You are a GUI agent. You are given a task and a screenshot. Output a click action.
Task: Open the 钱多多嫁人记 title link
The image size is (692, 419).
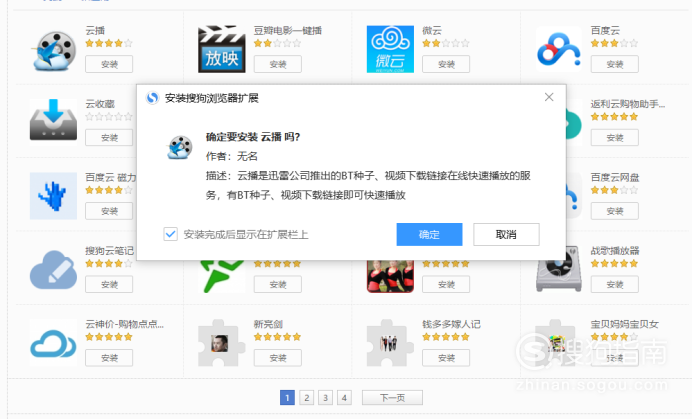[451, 324]
